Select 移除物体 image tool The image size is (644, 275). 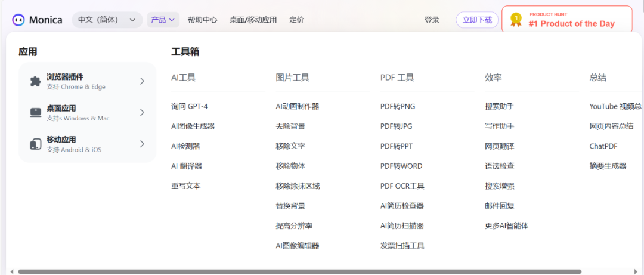tap(290, 166)
